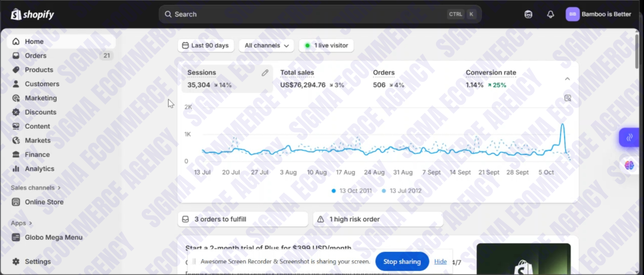Expand the Apps section
The height and width of the screenshot is (275, 644).
(x=21, y=223)
